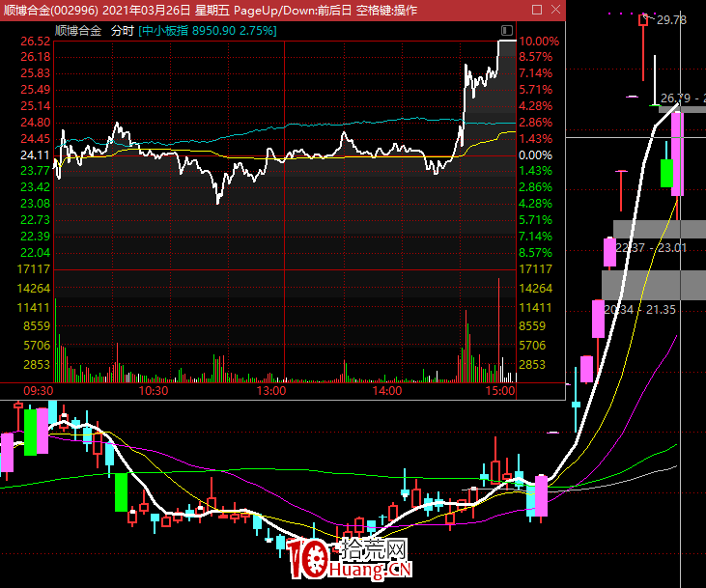Click the 15:00 time label
The width and height of the screenshot is (706, 588).
[499, 391]
